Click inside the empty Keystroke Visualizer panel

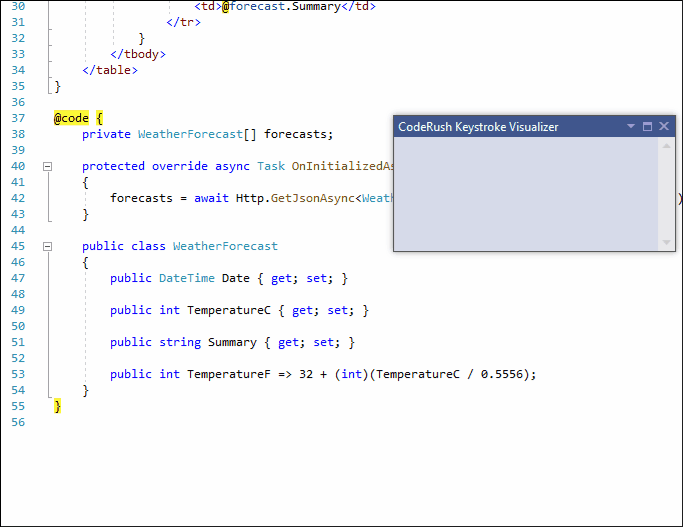coord(526,193)
